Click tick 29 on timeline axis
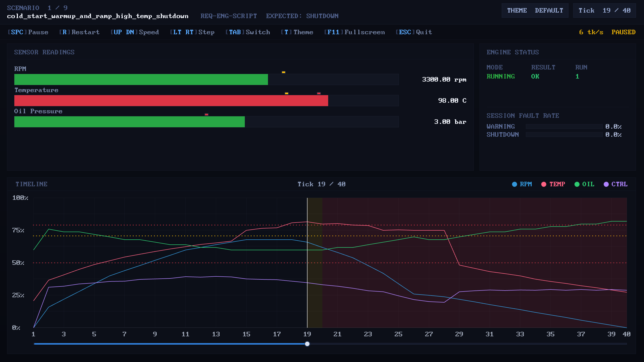Image resolution: width=644 pixels, height=362 pixels. pos(459,334)
